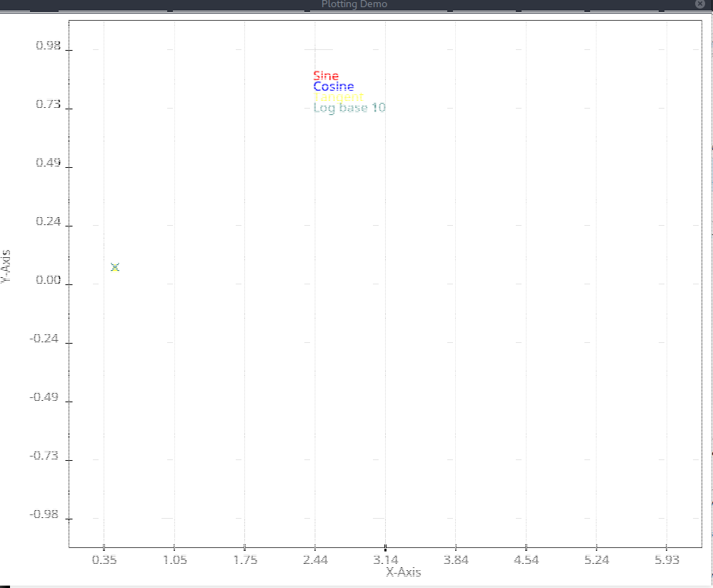Click the 5.93 x-axis tick label
Image resolution: width=713 pixels, height=588 pixels.
point(667,561)
